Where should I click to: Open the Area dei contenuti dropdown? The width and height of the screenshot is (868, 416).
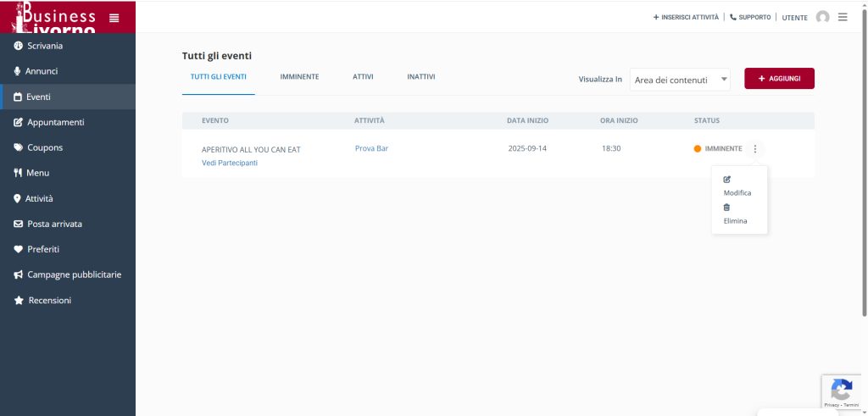[x=680, y=80]
